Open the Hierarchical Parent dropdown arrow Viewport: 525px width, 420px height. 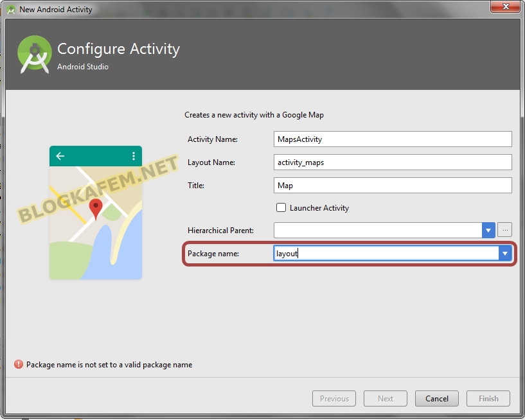click(x=488, y=231)
